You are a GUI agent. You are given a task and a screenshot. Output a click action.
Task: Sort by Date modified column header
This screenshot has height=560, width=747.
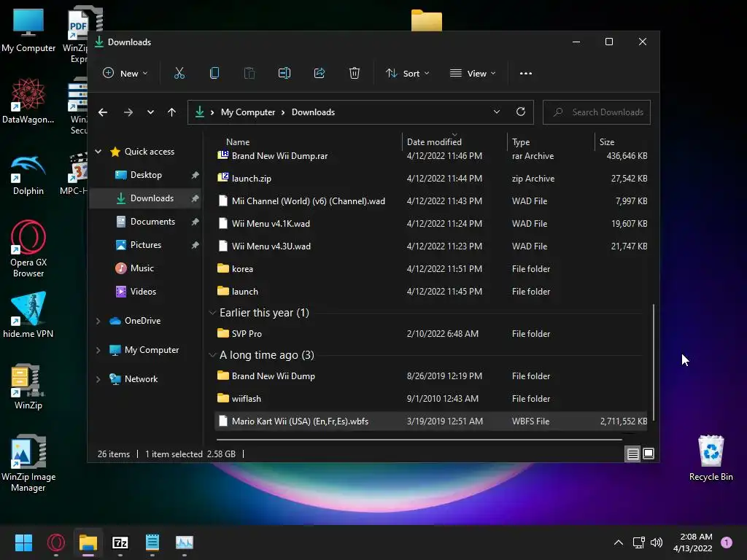[434, 142]
